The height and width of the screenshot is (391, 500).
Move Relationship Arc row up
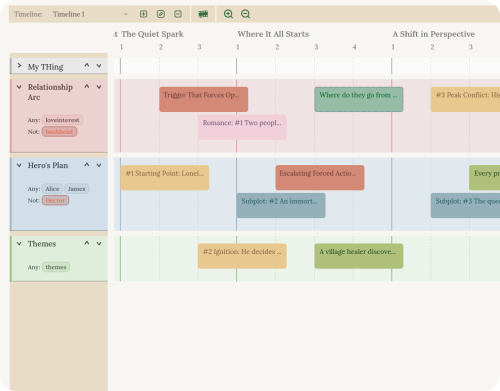click(87, 86)
